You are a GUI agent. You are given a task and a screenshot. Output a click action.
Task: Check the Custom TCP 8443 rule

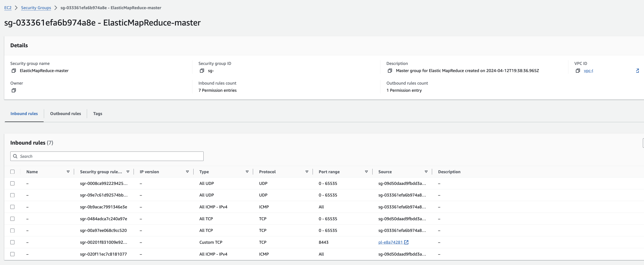click(13, 242)
